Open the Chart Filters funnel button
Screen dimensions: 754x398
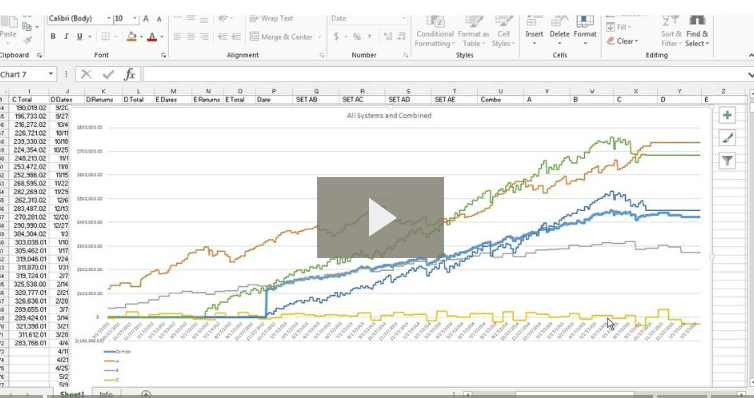tap(727, 161)
